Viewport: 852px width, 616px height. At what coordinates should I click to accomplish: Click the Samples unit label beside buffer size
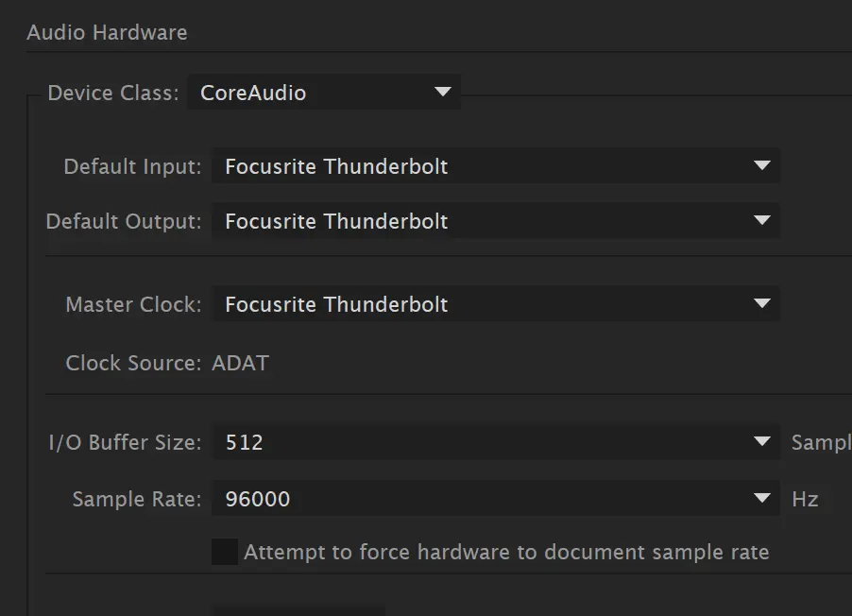click(x=822, y=442)
